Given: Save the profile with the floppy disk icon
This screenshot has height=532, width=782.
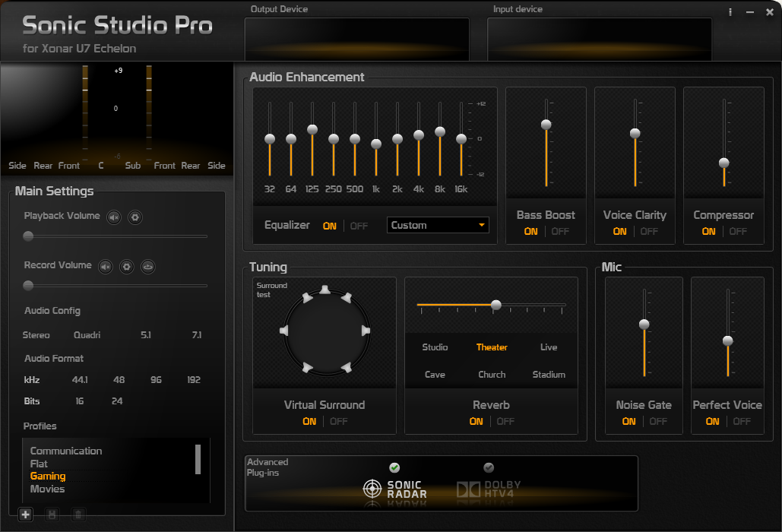Looking at the screenshot, I should (52, 514).
